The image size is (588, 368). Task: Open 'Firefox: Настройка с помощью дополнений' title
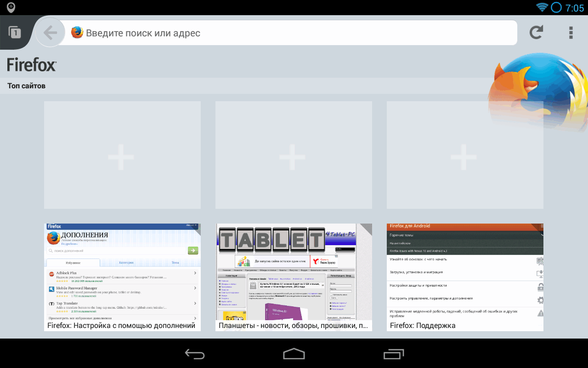pyautogui.click(x=121, y=326)
